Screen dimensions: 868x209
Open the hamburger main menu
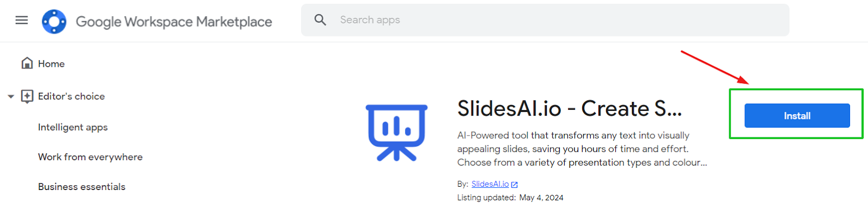22,21
